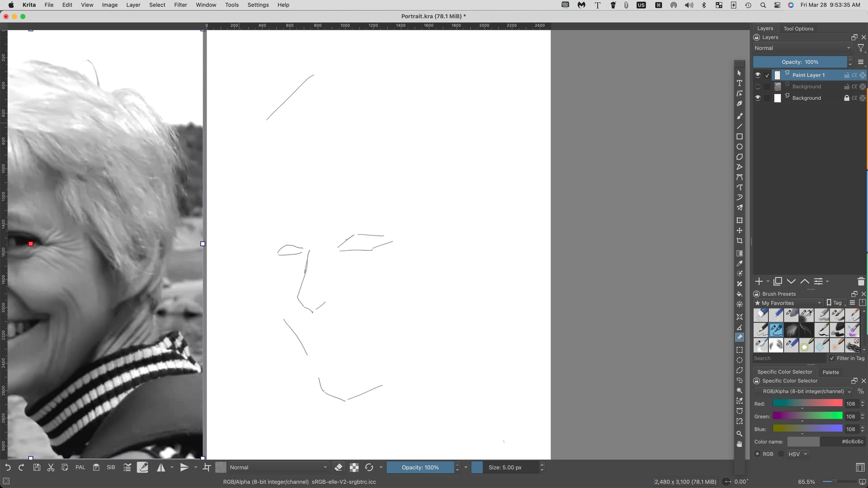Click the PAL toolbar button
Screen dimensions: 868x488
click(80, 467)
